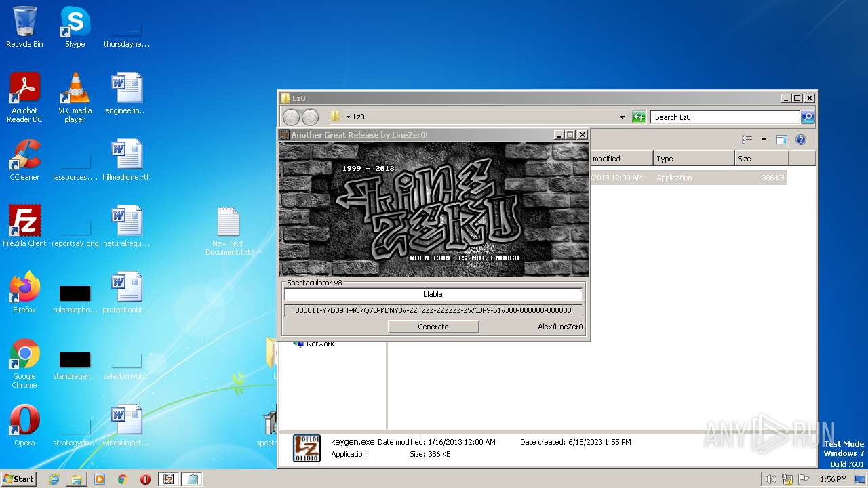The height and width of the screenshot is (488, 868).
Task: Select the naturalrequ... Word document icon
Action: (x=126, y=226)
